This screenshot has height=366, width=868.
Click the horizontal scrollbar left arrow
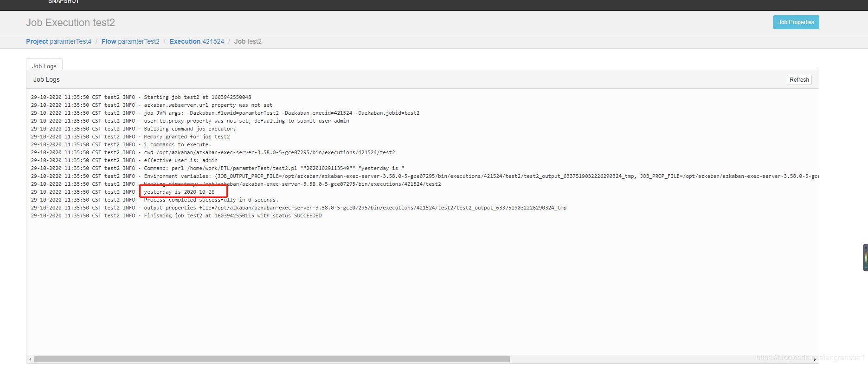pyautogui.click(x=30, y=359)
